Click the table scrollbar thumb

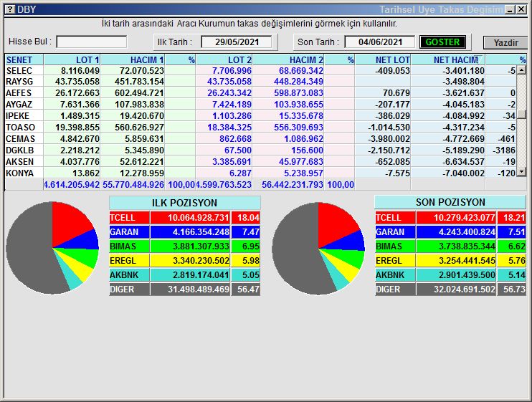521,115
